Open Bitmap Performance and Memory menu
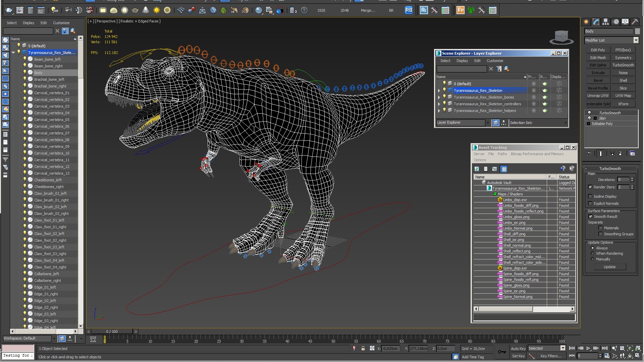The width and height of the screenshot is (644, 362). 537,154
